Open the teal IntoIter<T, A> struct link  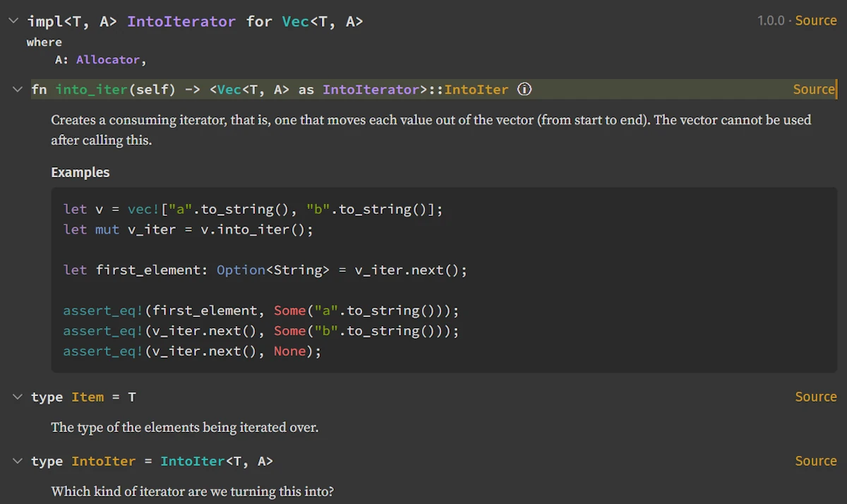click(192, 461)
